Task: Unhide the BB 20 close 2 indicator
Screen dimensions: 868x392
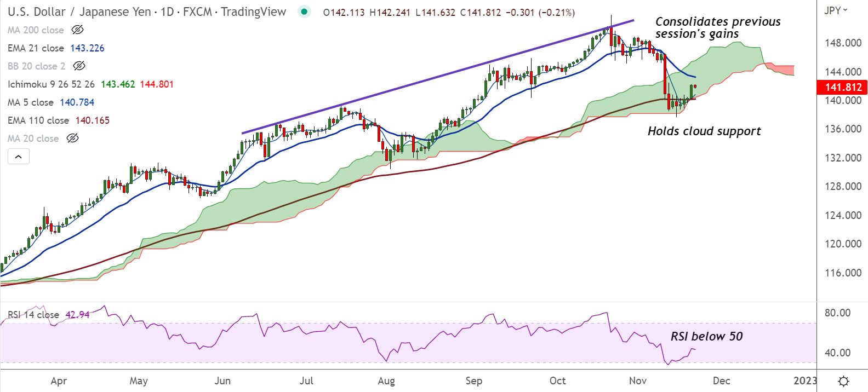Action: tap(79, 66)
